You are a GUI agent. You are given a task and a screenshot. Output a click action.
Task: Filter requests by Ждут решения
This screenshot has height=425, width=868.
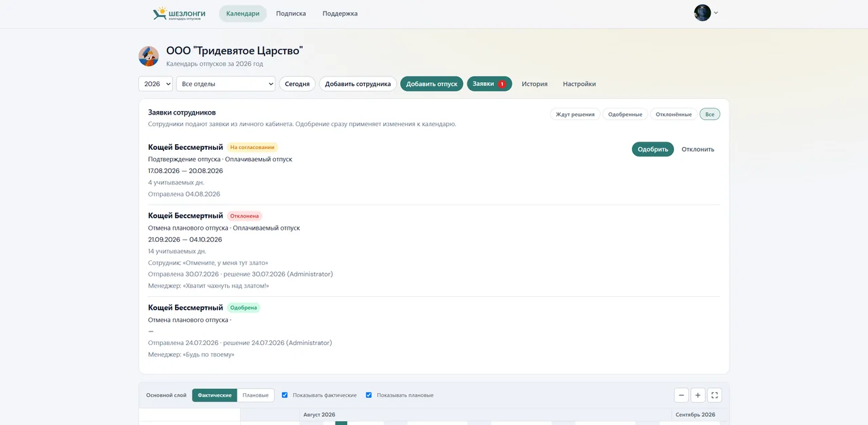coord(575,115)
